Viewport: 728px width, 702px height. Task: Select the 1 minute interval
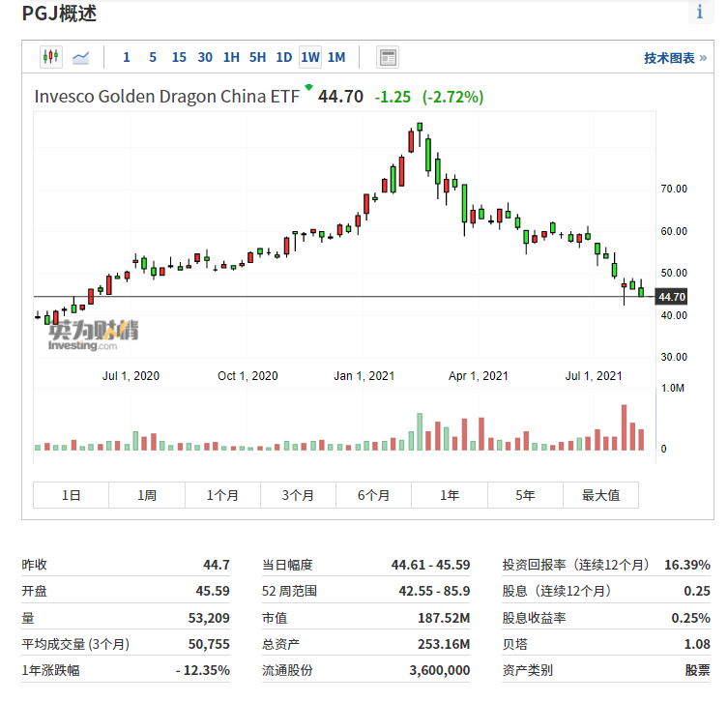point(127,58)
